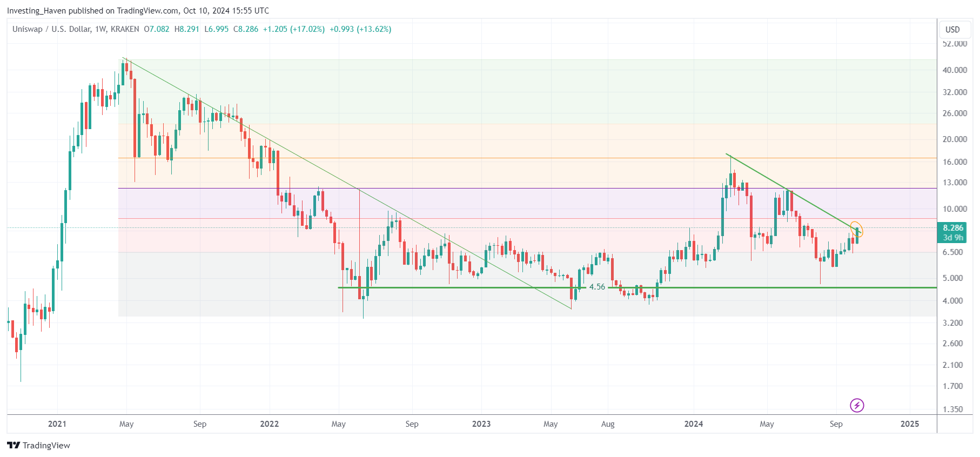Screen dimensions: 980x457
Task: Click the 1.350 price axis label
Action: tap(952, 409)
